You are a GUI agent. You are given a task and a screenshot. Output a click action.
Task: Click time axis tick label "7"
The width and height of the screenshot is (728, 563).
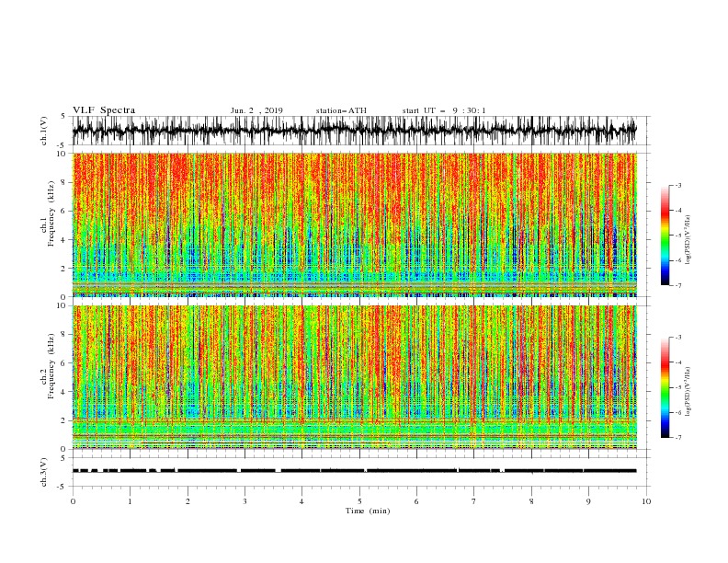[x=474, y=501]
